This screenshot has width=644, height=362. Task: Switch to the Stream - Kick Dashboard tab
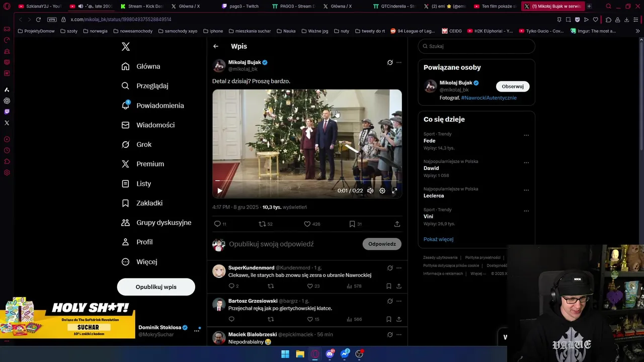(142, 6)
